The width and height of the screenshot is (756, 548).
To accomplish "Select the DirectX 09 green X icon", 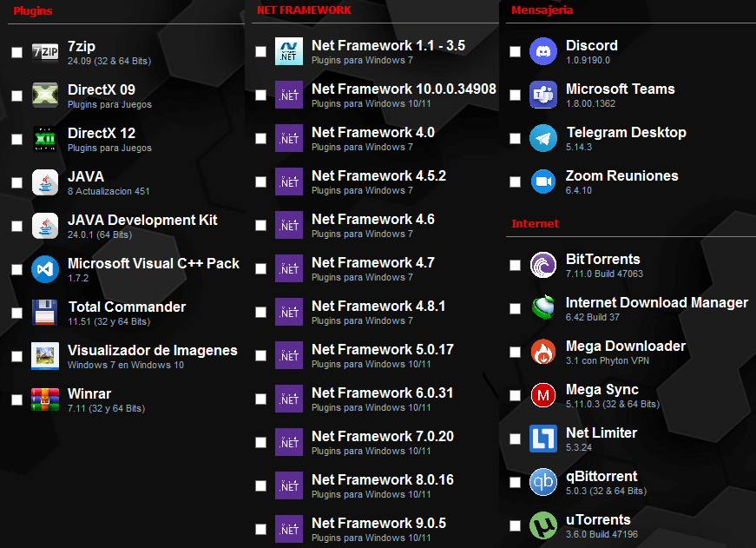I will 45,95.
